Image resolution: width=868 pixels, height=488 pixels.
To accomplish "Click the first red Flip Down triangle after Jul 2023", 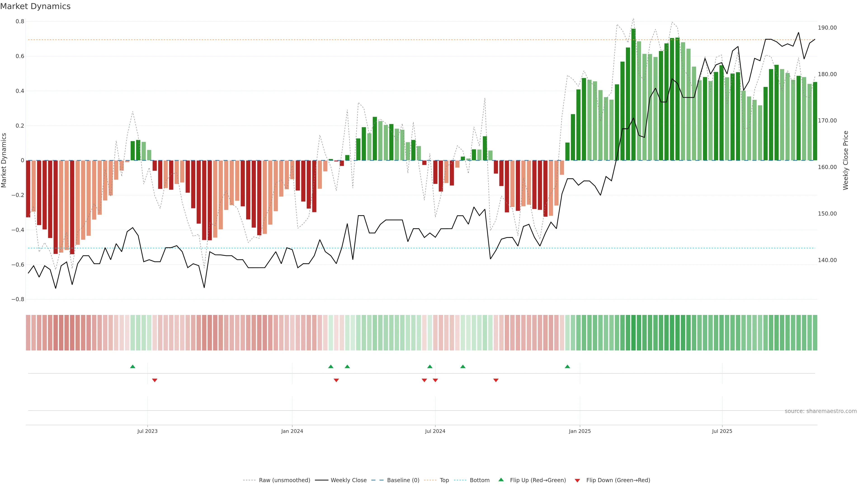I will click(x=155, y=380).
